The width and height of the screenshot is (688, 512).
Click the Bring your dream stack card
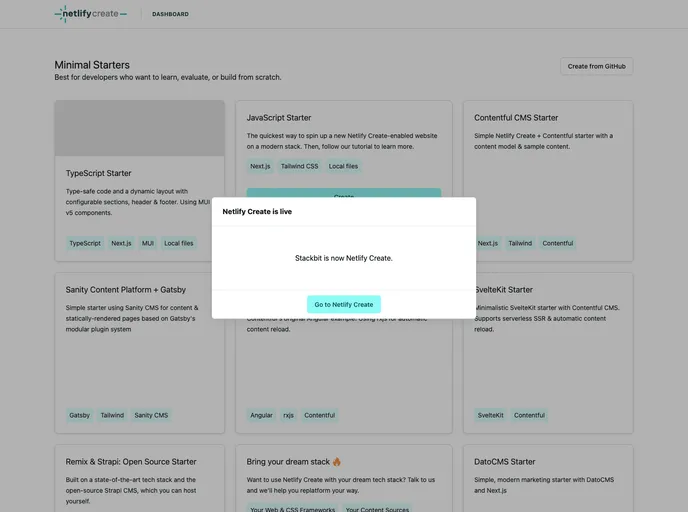[294, 462]
